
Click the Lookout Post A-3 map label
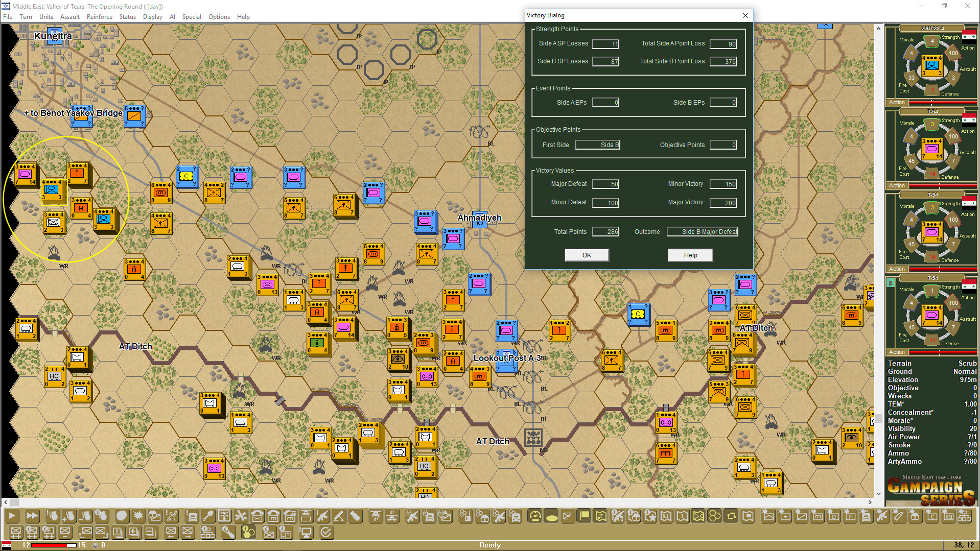[x=507, y=358]
